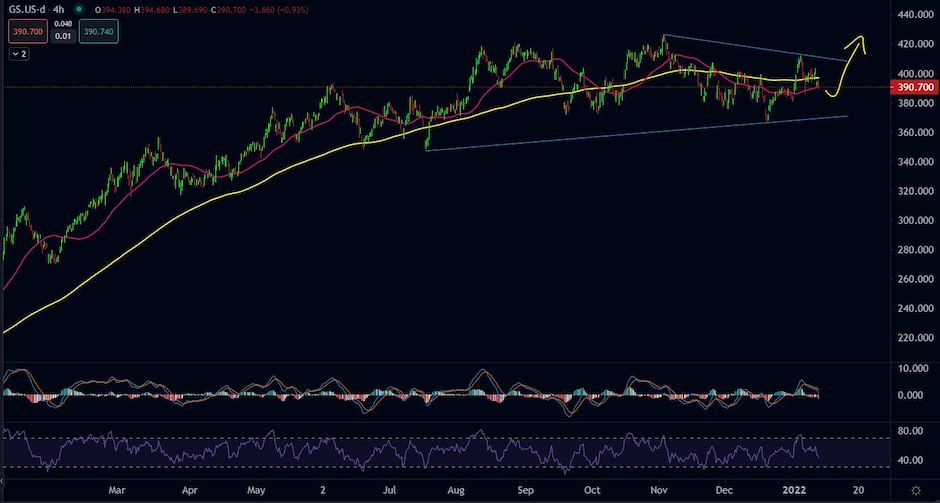Open chart settings gear icon

(x=917, y=490)
